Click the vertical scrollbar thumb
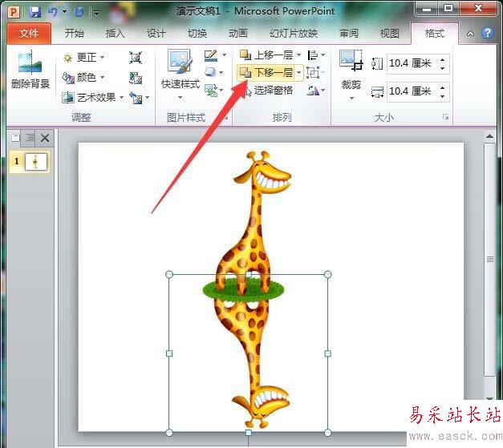 490,260
